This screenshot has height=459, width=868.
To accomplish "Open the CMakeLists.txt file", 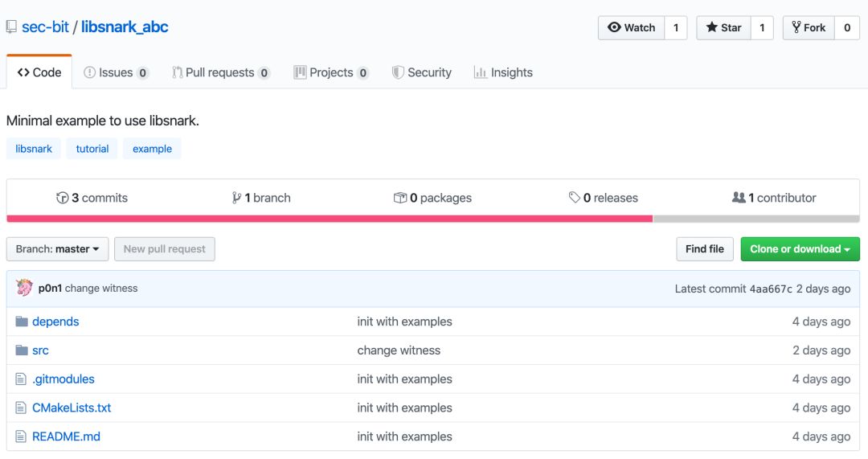I will [72, 408].
